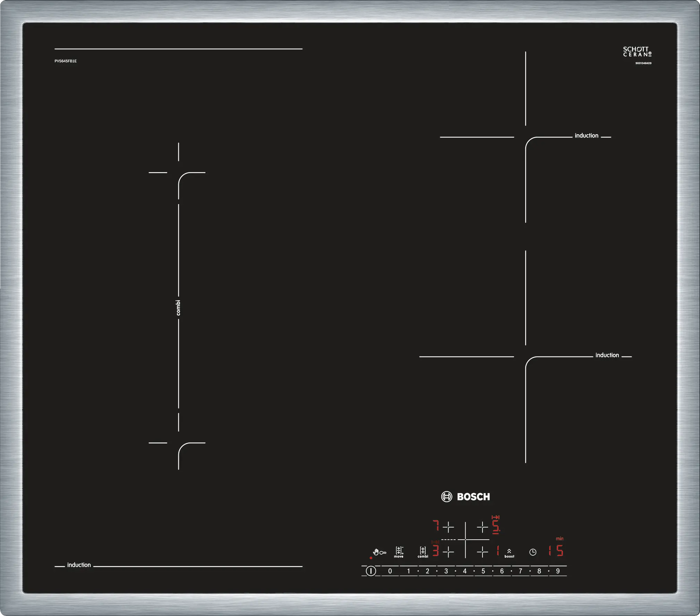Image resolution: width=700 pixels, height=616 pixels.
Task: Select the rear-left zone cross symbol
Action: (x=449, y=527)
